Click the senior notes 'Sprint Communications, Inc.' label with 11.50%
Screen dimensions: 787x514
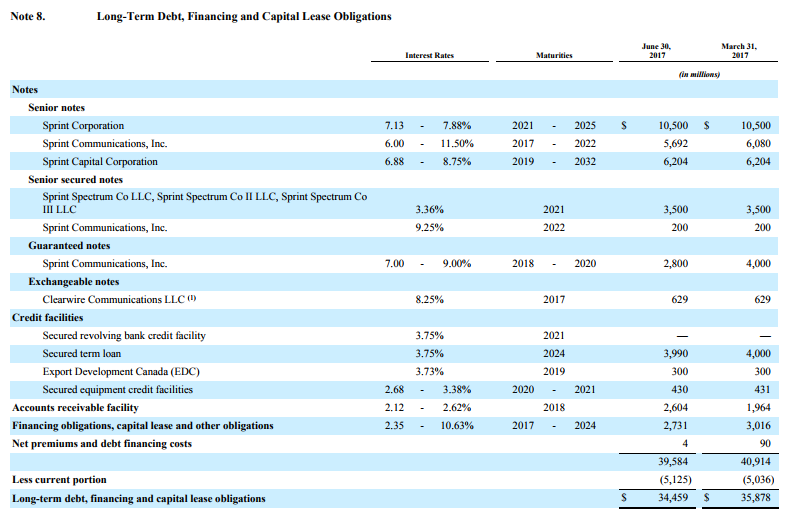coord(105,144)
